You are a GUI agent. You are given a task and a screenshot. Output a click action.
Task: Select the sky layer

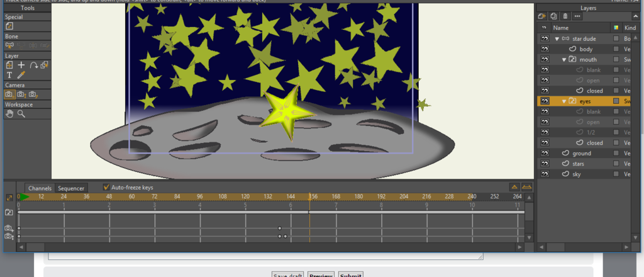point(577,174)
